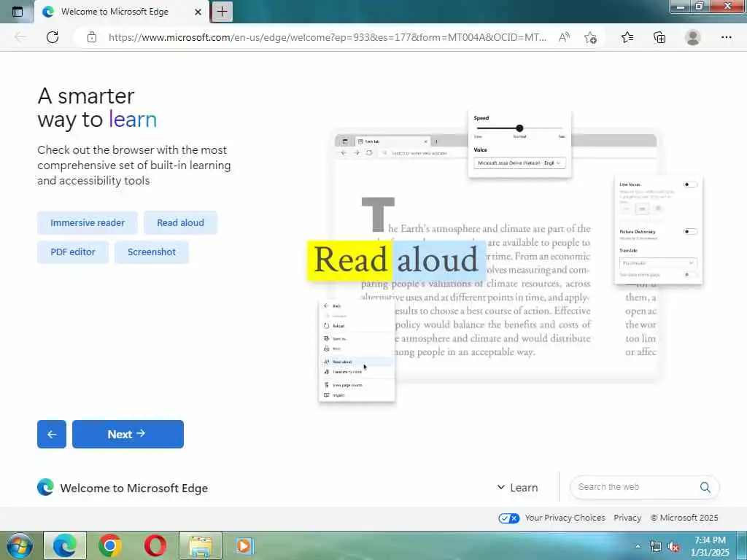Toggle Picture Dictionary switch in illustration
747x560 pixels.
[x=690, y=231]
